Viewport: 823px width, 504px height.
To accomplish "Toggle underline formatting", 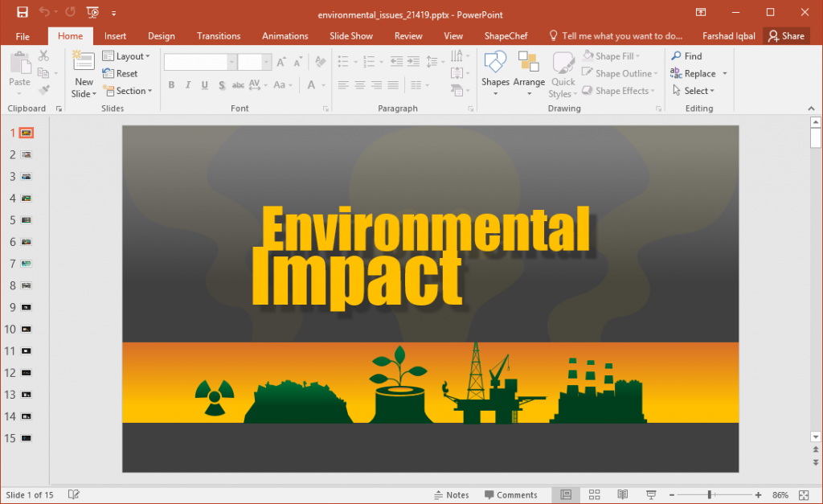I will pos(203,84).
